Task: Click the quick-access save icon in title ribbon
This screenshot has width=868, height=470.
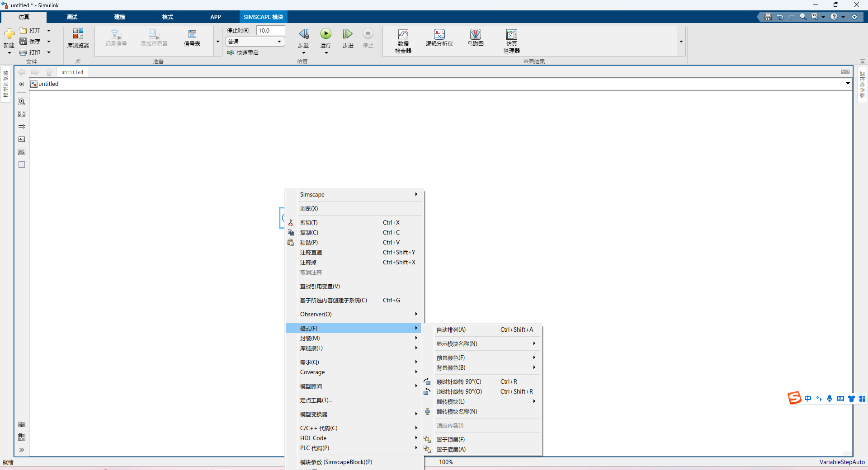Action: pyautogui.click(x=768, y=17)
